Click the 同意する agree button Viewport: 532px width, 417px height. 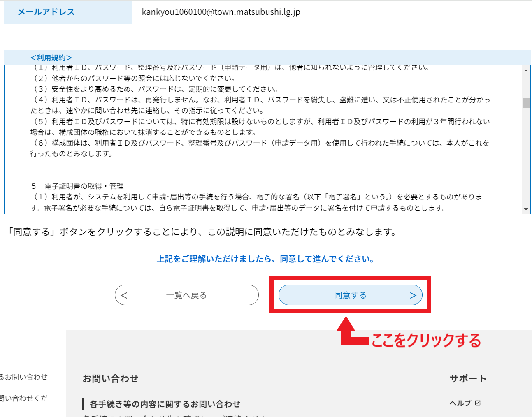point(350,295)
